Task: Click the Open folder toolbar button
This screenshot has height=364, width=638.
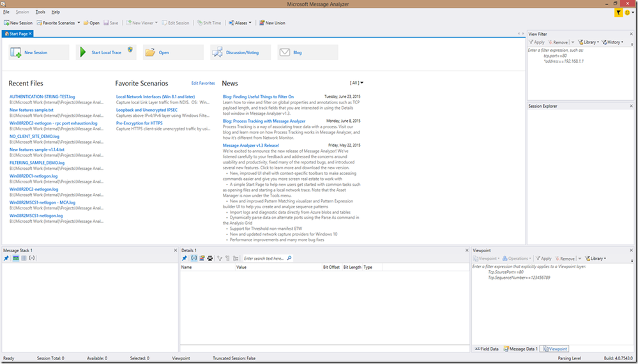Action: 91,23
